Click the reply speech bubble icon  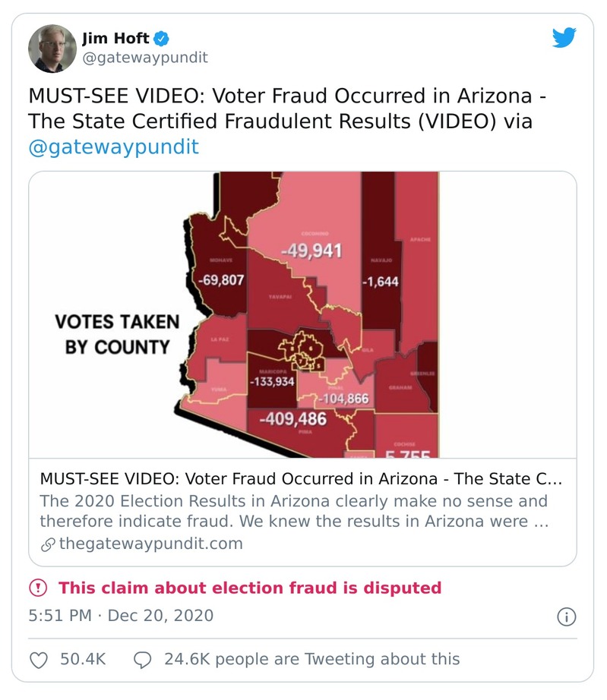pos(143,659)
